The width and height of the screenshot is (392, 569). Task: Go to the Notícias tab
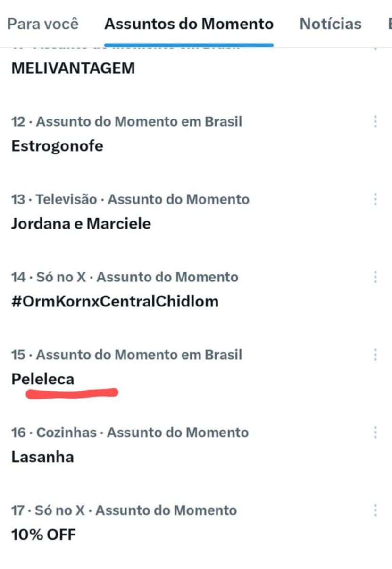330,24
